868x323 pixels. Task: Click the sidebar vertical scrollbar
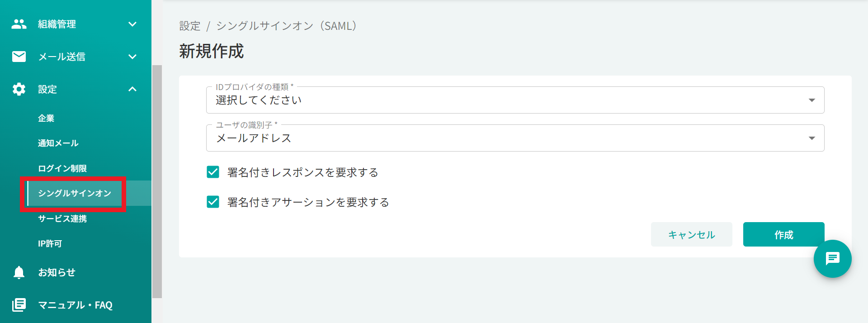[157, 181]
